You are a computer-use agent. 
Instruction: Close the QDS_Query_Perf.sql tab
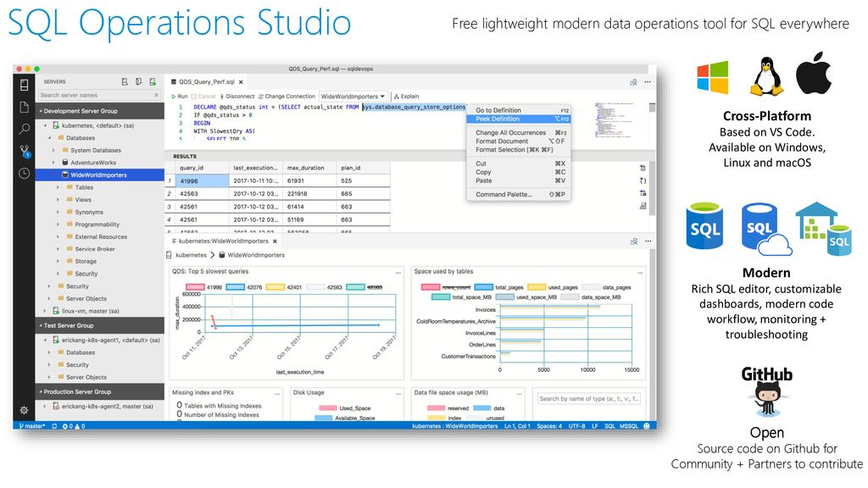tap(241, 82)
